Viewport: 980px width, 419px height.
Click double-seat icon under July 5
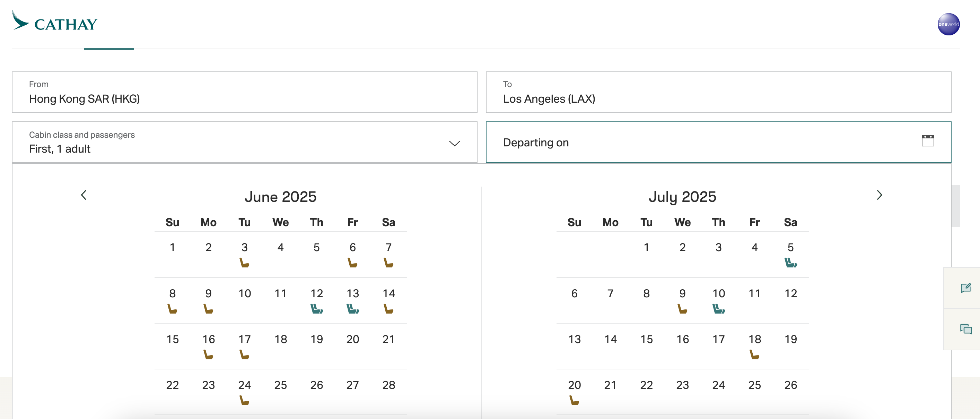point(790,263)
